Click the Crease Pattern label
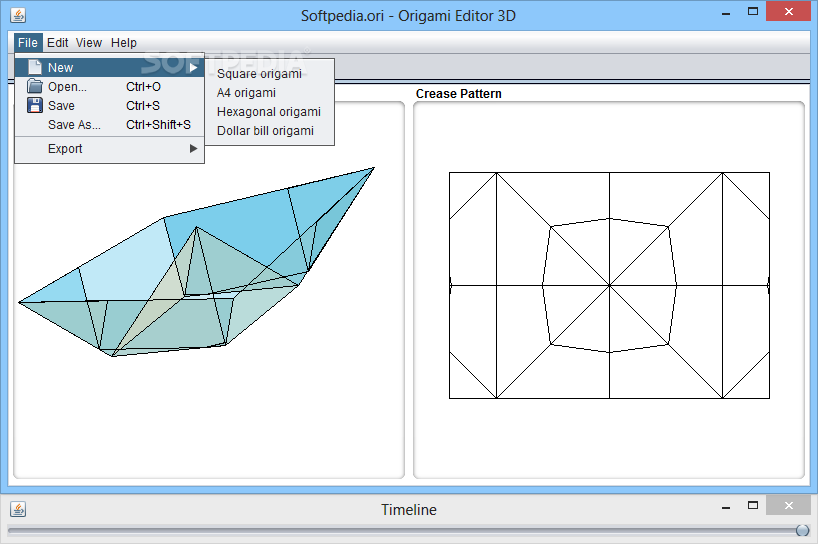Image resolution: width=818 pixels, height=544 pixels. [x=459, y=94]
